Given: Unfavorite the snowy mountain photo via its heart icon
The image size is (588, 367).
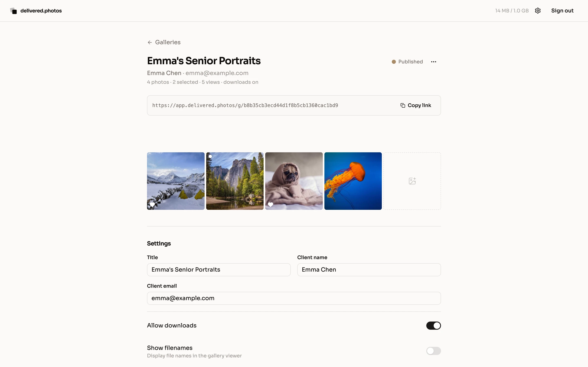Looking at the screenshot, I should [153, 204].
